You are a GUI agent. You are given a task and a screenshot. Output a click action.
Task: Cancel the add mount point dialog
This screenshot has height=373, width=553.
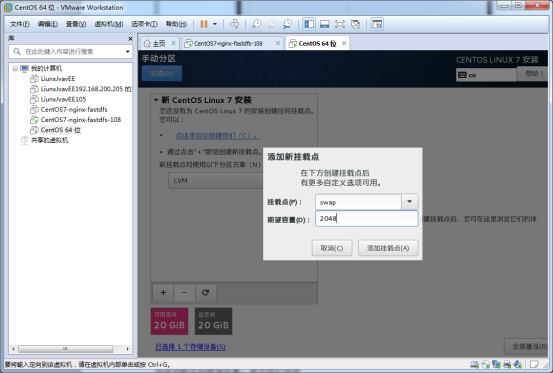[332, 248]
